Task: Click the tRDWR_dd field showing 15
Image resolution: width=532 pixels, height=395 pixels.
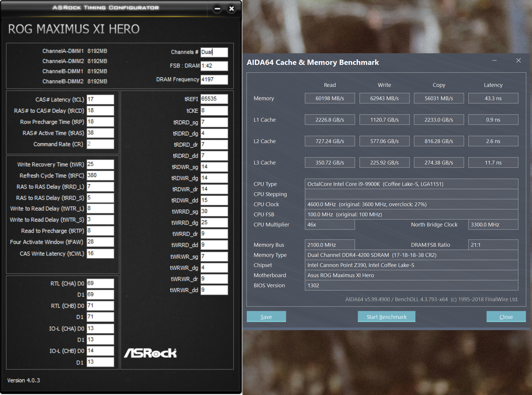Action: click(x=214, y=200)
